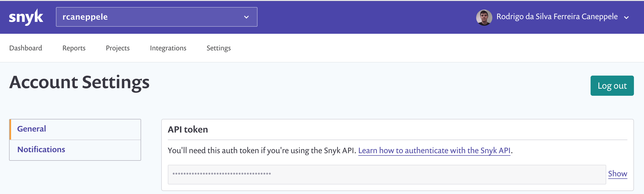This screenshot has height=194, width=644.
Task: Go to the Dashboard page
Action: pyautogui.click(x=26, y=48)
